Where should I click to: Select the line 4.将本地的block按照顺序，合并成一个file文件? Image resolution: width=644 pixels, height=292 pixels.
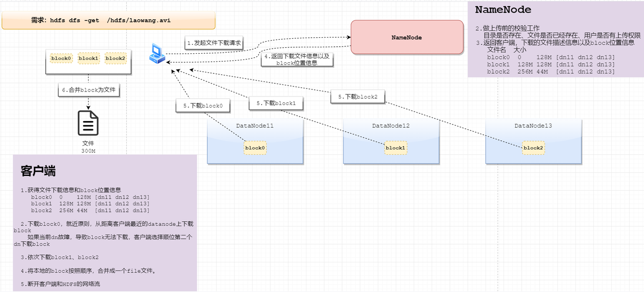click(89, 271)
